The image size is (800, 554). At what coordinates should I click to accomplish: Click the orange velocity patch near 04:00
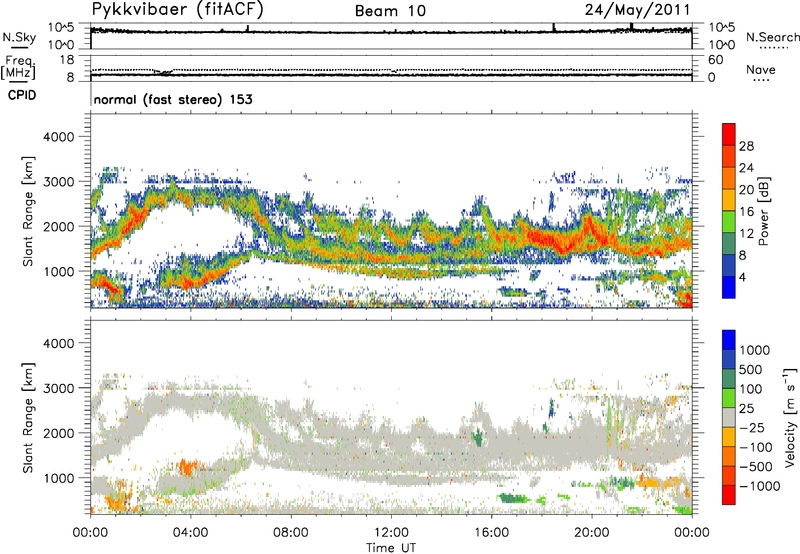click(188, 467)
